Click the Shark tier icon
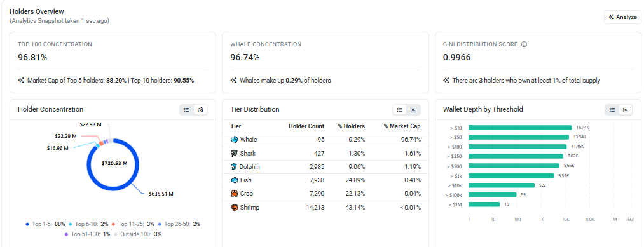644x247 pixels. click(234, 154)
